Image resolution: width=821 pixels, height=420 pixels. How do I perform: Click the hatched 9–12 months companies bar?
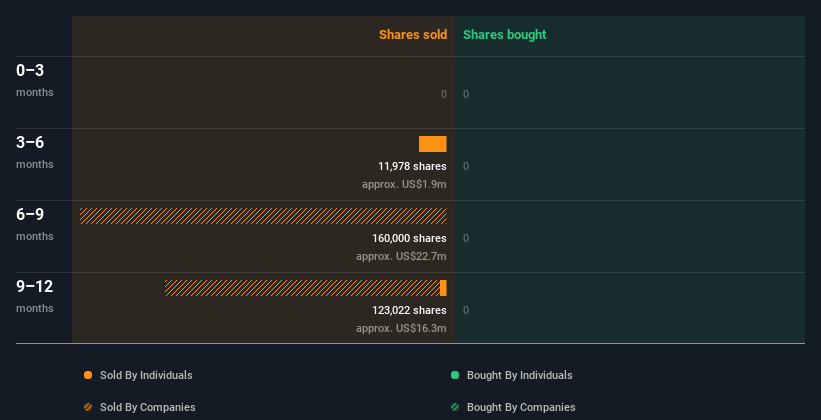tap(302, 288)
